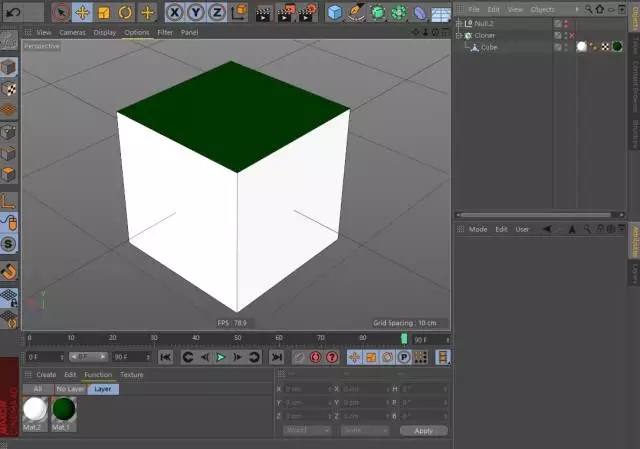Image resolution: width=640 pixels, height=449 pixels.
Task: Toggle the X axis lock
Action: tap(174, 12)
